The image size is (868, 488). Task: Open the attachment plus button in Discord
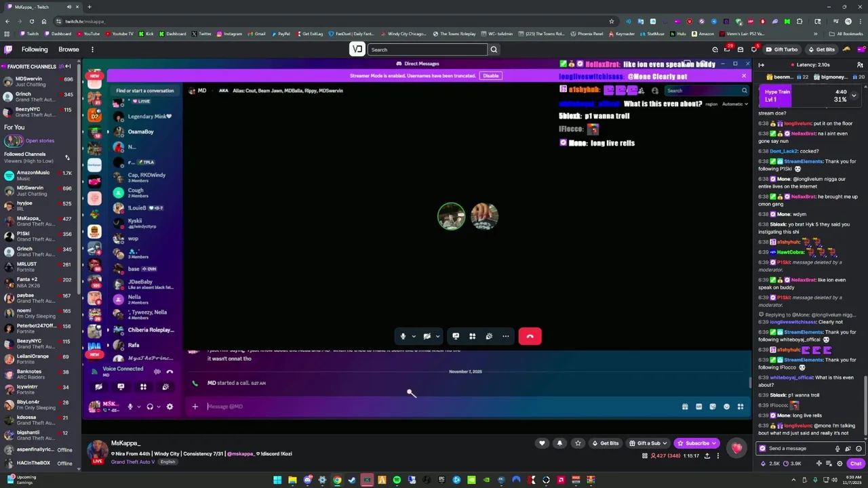pos(195,407)
